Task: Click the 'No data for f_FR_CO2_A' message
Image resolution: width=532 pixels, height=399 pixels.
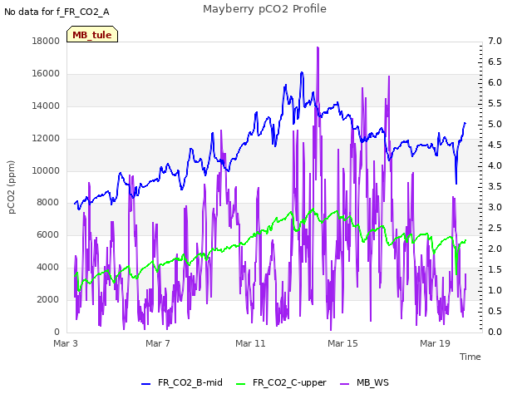Action: pos(57,12)
